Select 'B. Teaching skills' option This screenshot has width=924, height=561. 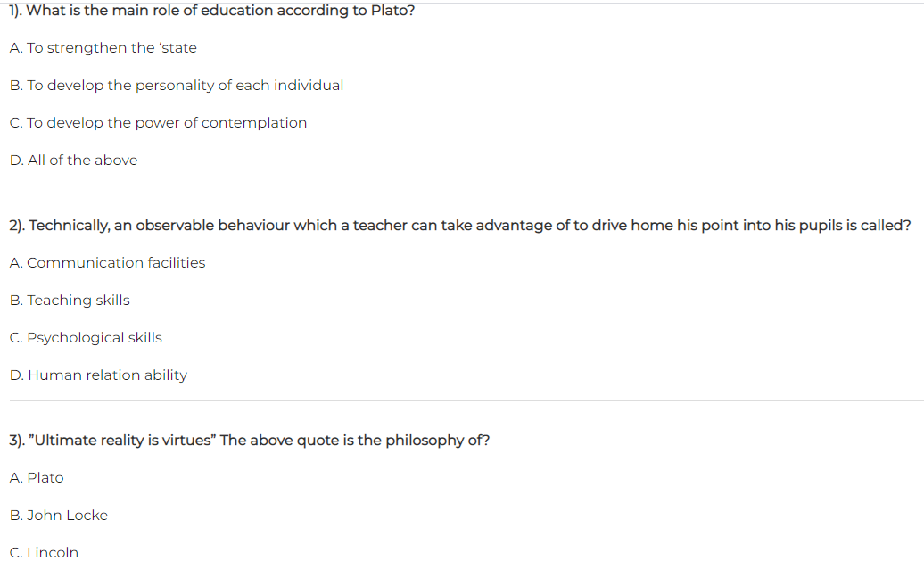tap(70, 300)
